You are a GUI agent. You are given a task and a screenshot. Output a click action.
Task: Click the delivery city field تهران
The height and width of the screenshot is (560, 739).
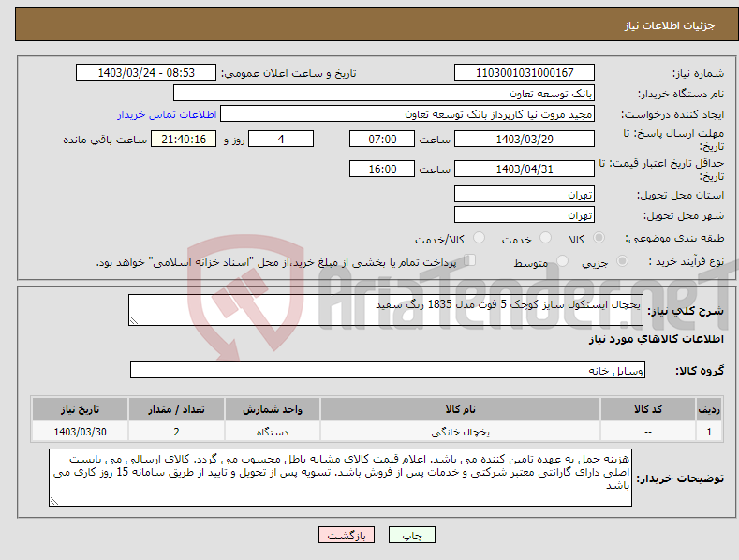(x=525, y=215)
